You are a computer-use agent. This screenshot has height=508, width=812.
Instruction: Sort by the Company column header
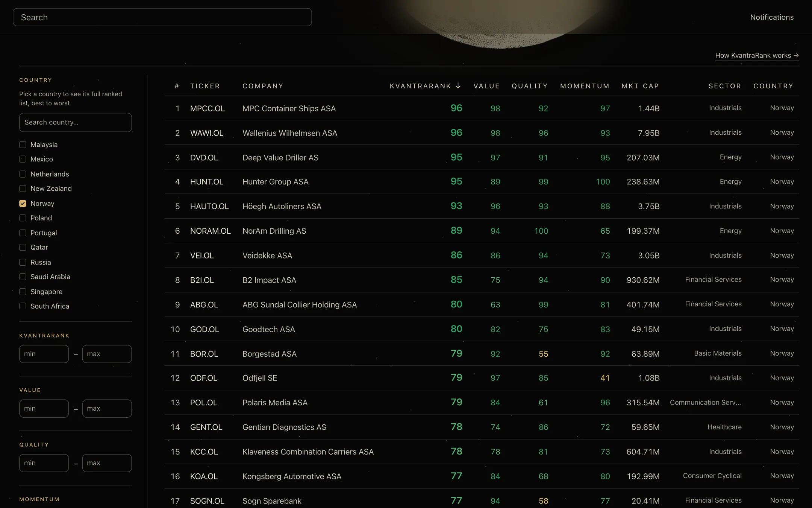pyautogui.click(x=263, y=86)
